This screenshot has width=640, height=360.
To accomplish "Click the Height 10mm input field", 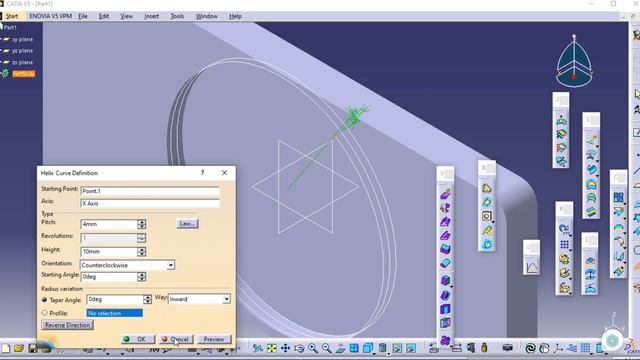I will [x=109, y=251].
